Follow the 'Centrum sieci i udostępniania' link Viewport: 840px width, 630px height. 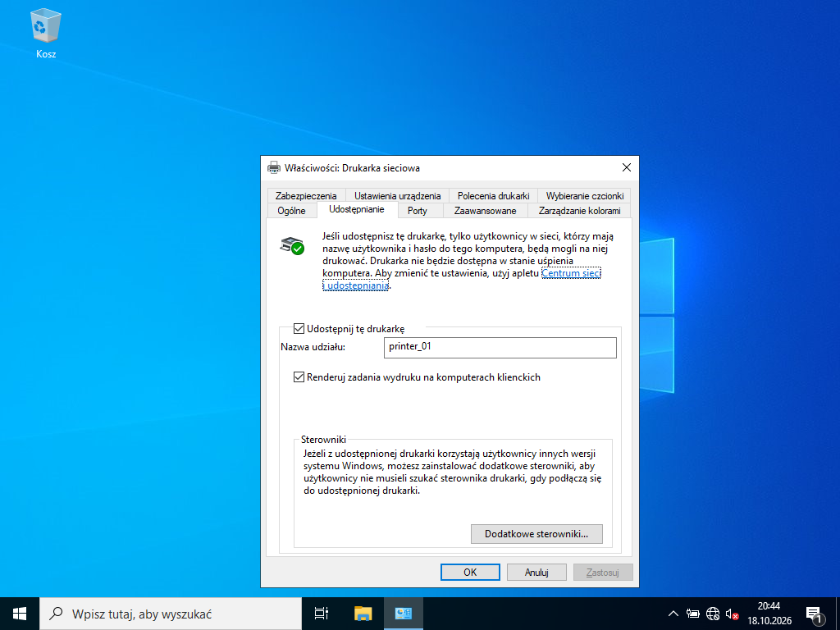pos(571,273)
